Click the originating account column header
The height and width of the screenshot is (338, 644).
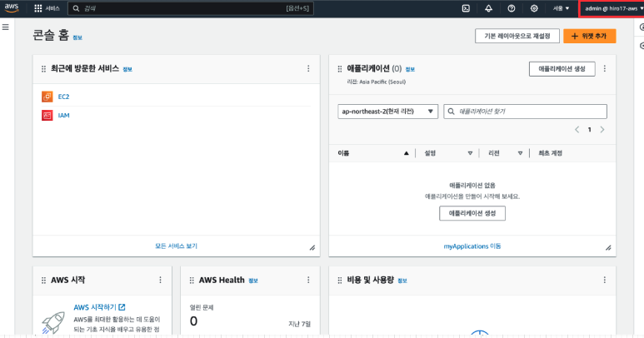pyautogui.click(x=551, y=153)
